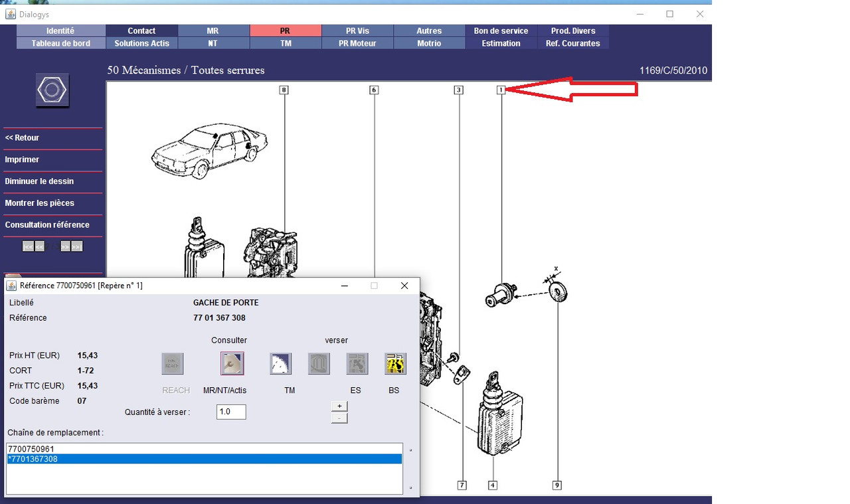Click the Renault hexagon logo icon
Image resolution: width=850 pixels, height=504 pixels.
pyautogui.click(x=52, y=90)
